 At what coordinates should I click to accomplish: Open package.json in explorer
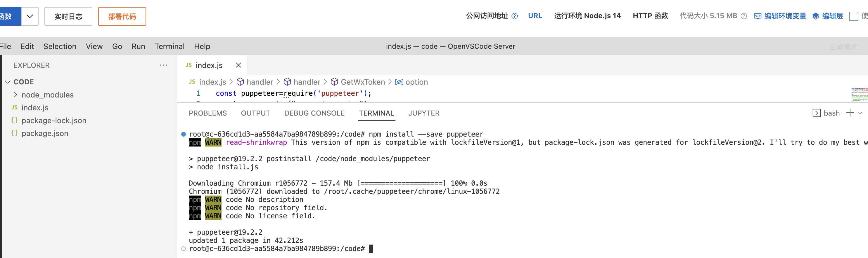(x=44, y=133)
